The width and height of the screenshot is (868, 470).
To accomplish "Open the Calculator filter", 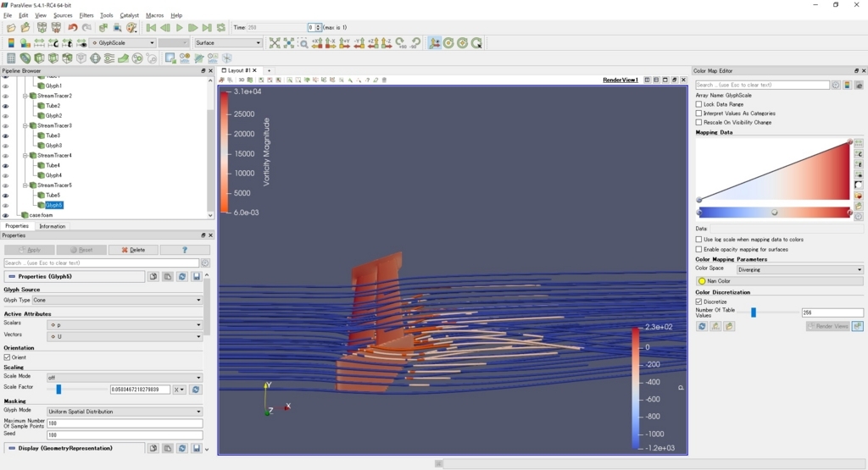I will (x=11, y=58).
